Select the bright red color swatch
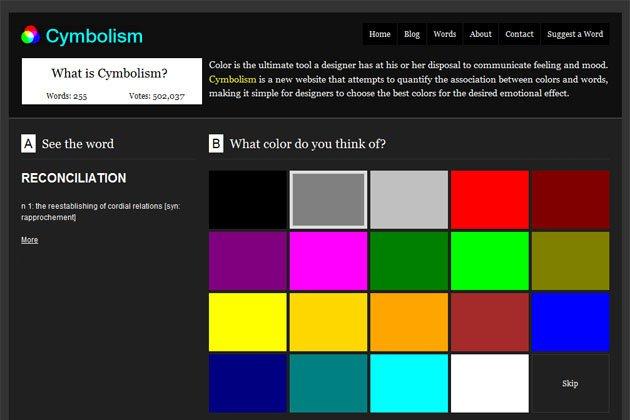 click(x=489, y=200)
